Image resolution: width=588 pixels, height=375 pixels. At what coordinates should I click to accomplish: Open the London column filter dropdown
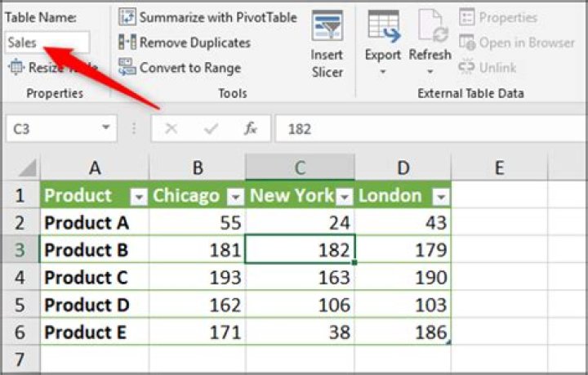point(441,196)
